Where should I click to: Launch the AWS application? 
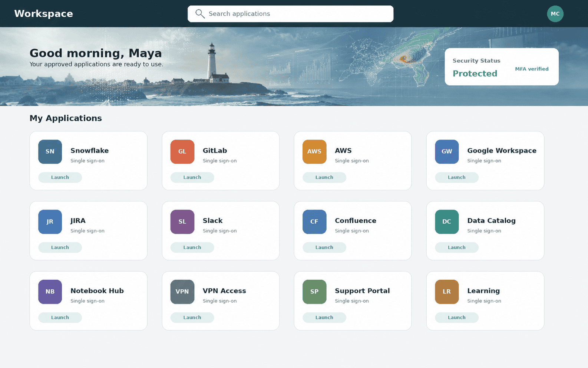coord(324,177)
